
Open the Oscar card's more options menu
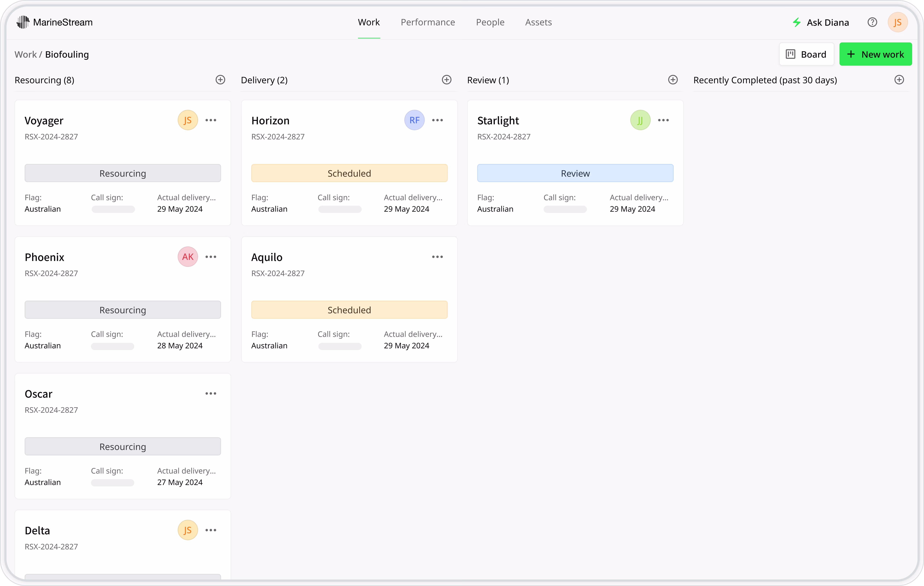[x=211, y=393]
